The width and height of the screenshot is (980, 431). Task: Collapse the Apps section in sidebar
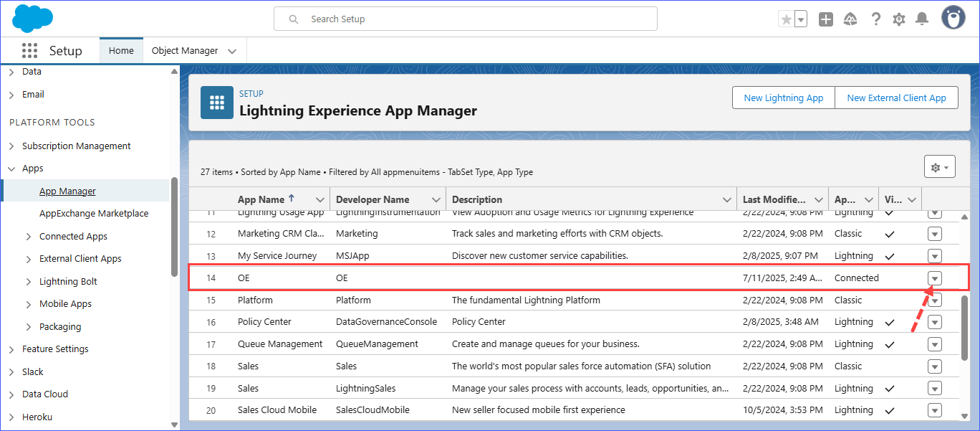point(11,169)
